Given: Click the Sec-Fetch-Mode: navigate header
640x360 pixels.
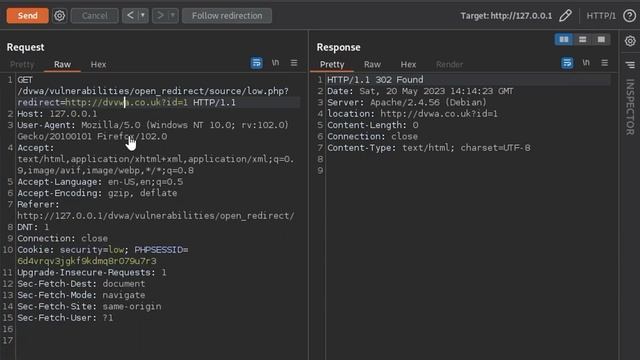Looking at the screenshot, I should click(x=81, y=295).
